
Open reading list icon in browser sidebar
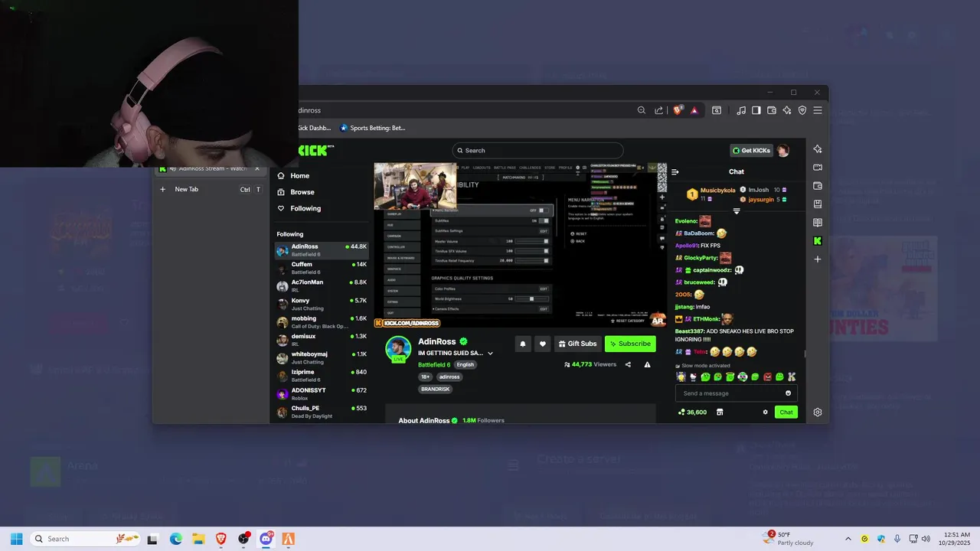818,223
